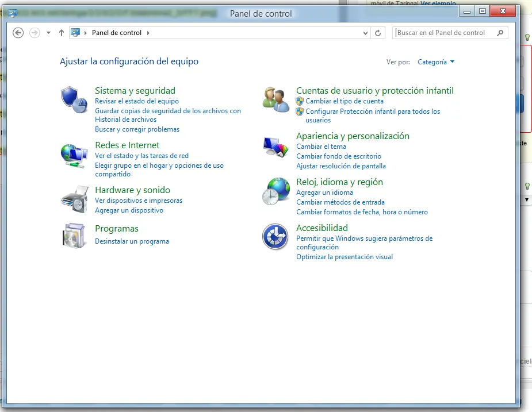The image size is (532, 412).
Task: Click Optimizar la presentación visual
Action: [345, 257]
